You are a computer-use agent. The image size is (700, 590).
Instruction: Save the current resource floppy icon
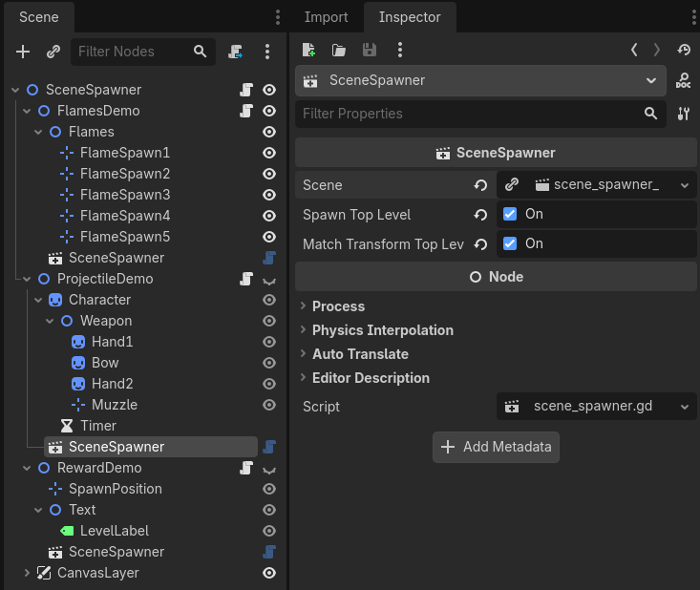click(370, 50)
